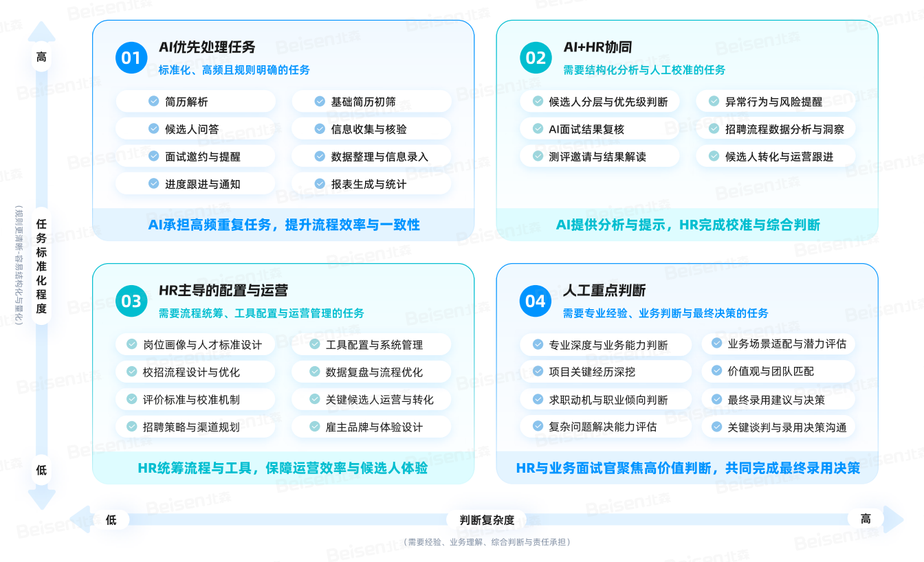This screenshot has width=924, height=562.
Task: Click the 人工重点判断 heading
Action: click(604, 290)
